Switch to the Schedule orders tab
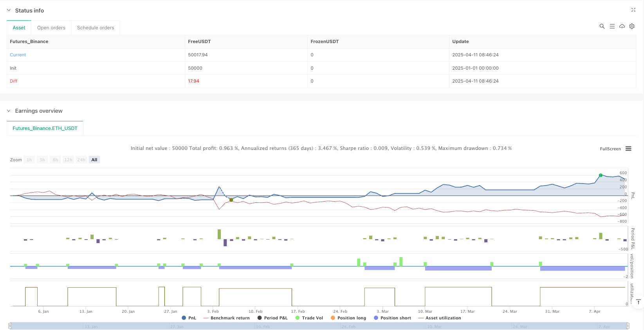Image resolution: width=644 pixels, height=330 pixels. pos(96,28)
